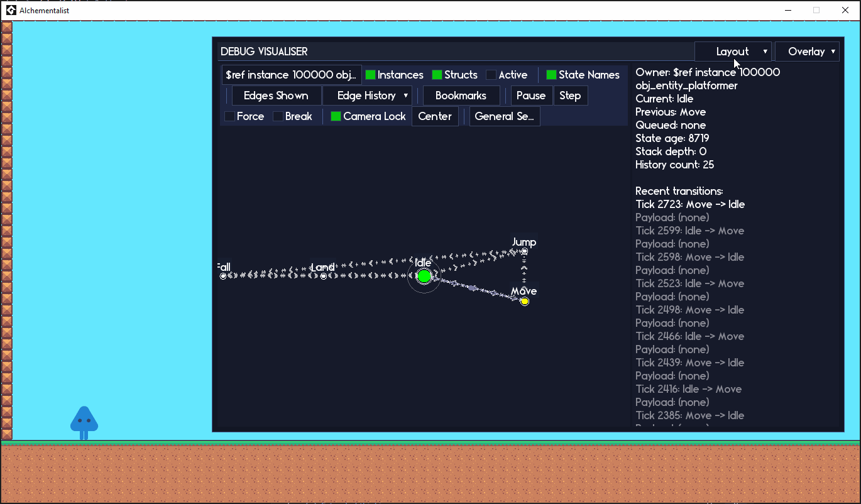
Task: Select 'Tick 2723: Move -> Idle' entry
Action: pyautogui.click(x=690, y=204)
